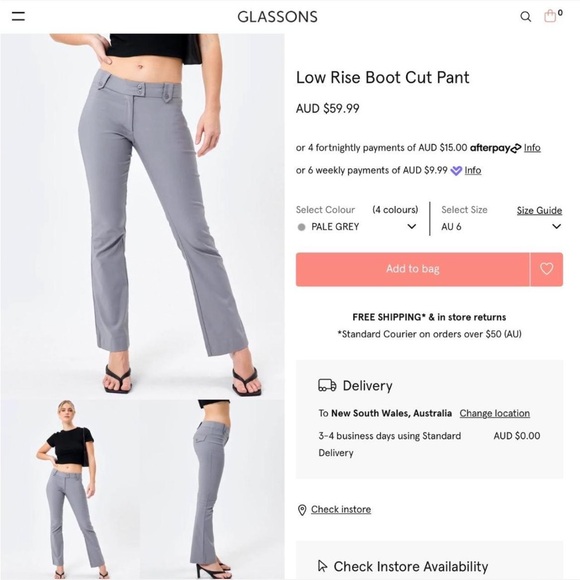This screenshot has height=580, width=580.
Task: Add item to wishlist heart icon
Action: coord(547,269)
